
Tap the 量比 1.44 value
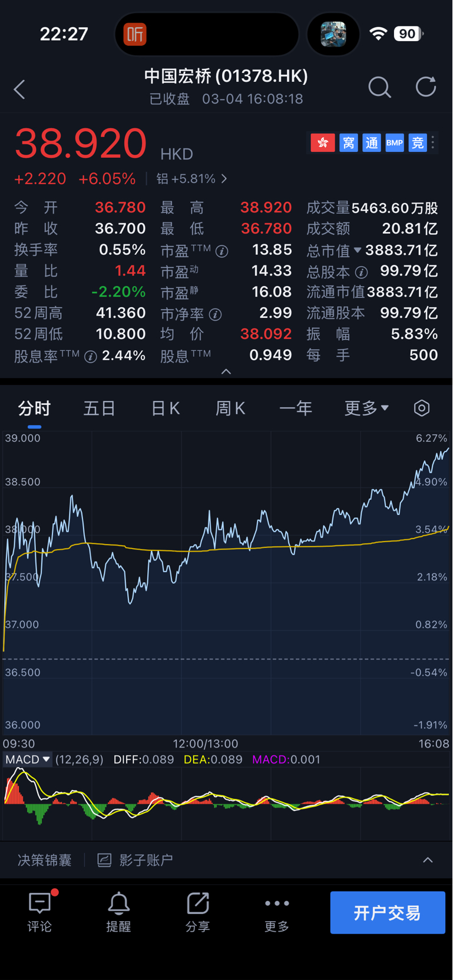[x=130, y=271]
